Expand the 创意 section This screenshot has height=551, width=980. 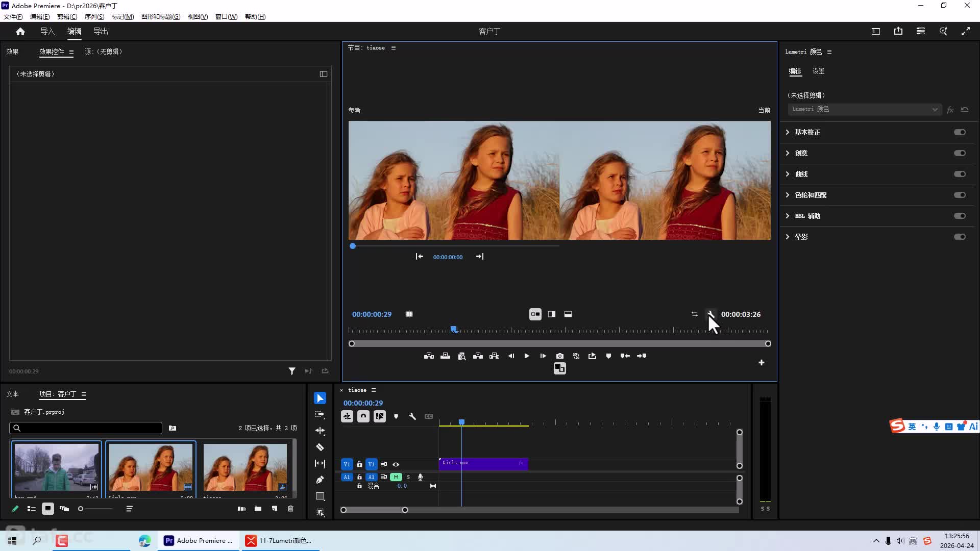(x=788, y=153)
